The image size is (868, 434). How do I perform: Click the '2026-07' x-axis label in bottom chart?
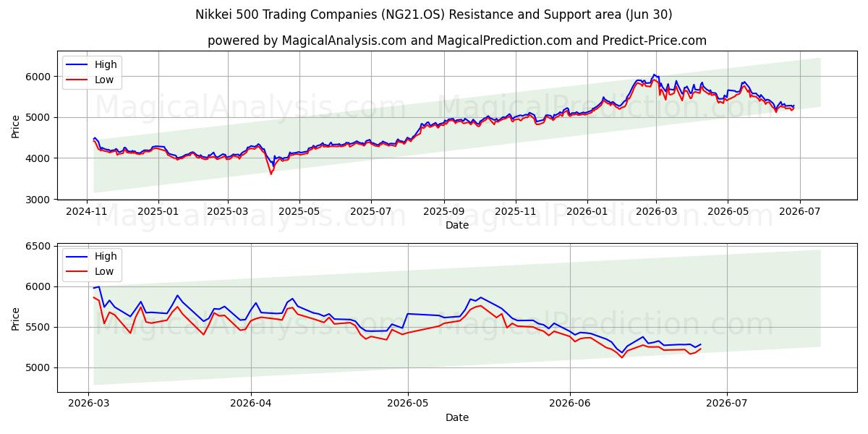726,404
